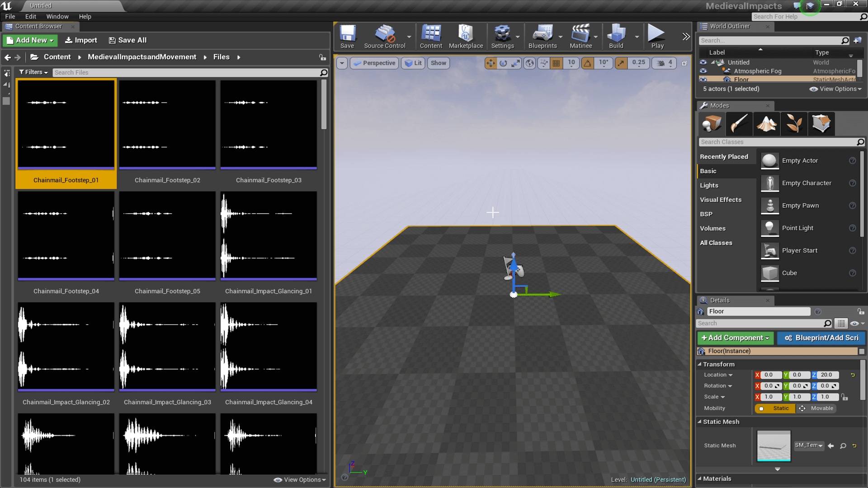Select Chainmail_Footstep_02 audio thumbnail
Image resolution: width=868 pixels, height=488 pixels.
167,124
